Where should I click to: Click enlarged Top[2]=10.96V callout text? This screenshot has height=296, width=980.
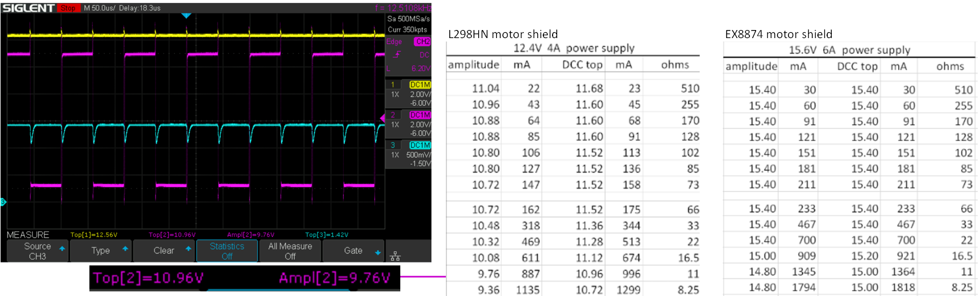(148, 278)
